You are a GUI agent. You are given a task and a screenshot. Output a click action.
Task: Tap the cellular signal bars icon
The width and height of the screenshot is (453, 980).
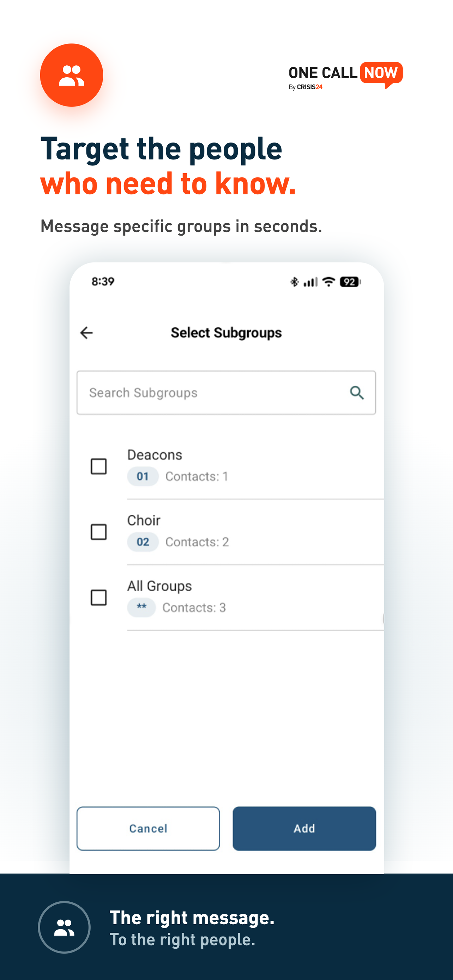tap(310, 282)
